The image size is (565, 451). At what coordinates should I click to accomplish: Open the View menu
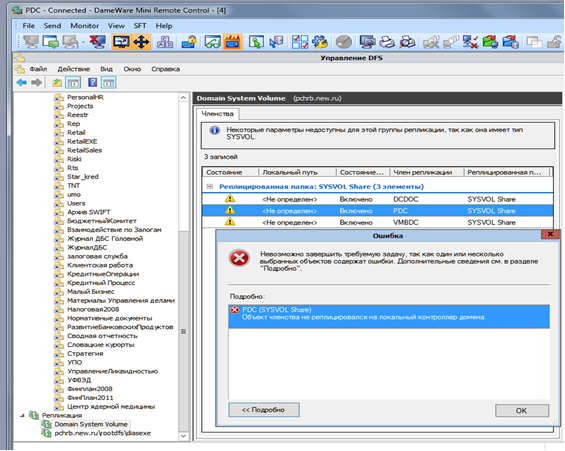pos(116,26)
